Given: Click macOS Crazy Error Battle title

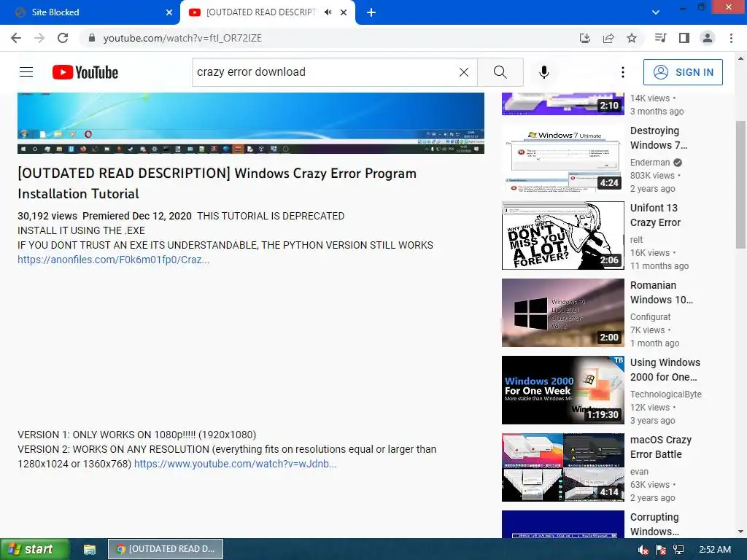Looking at the screenshot, I should tap(661, 447).
